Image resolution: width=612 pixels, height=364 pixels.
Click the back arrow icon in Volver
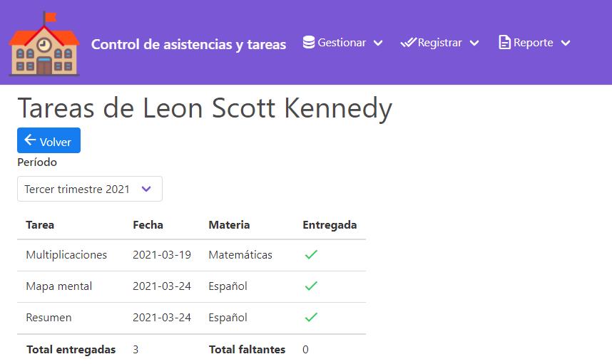[x=30, y=140]
